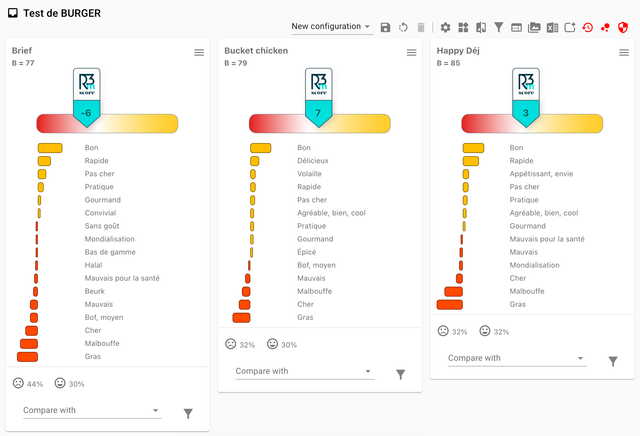
Task: Click the red shield icon
Action: [622, 27]
